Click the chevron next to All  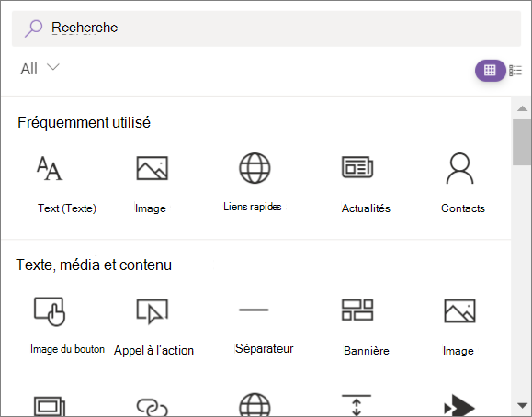(53, 67)
